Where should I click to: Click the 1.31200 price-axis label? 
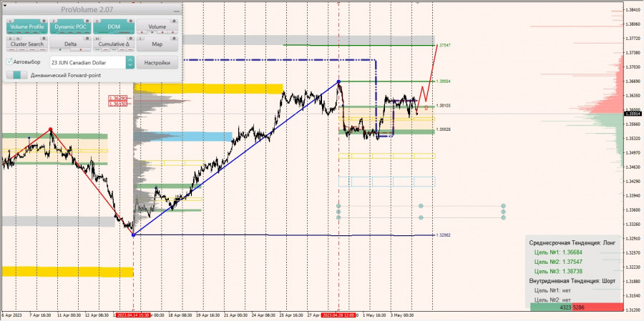632,310
